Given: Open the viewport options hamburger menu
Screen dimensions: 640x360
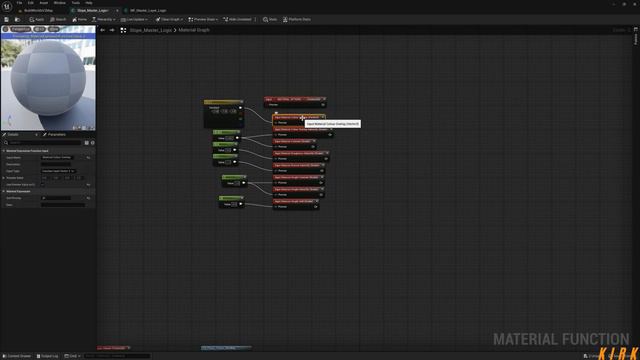Looking at the screenshot, I should point(5,29).
